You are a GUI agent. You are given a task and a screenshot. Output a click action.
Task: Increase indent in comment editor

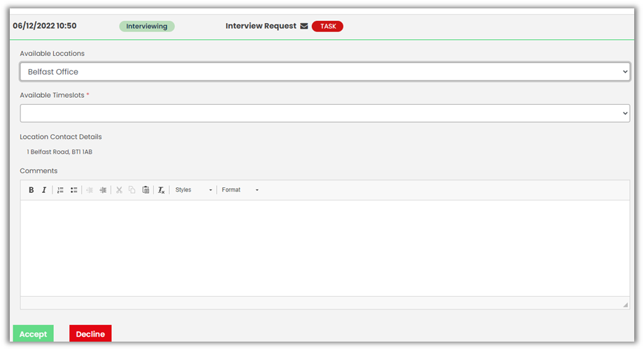[x=103, y=190]
